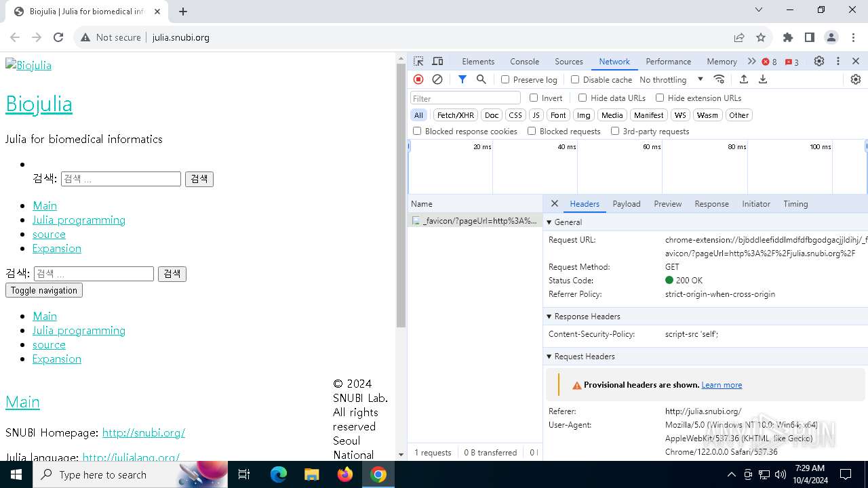Toggle Chrome side panel icon

(x=810, y=37)
